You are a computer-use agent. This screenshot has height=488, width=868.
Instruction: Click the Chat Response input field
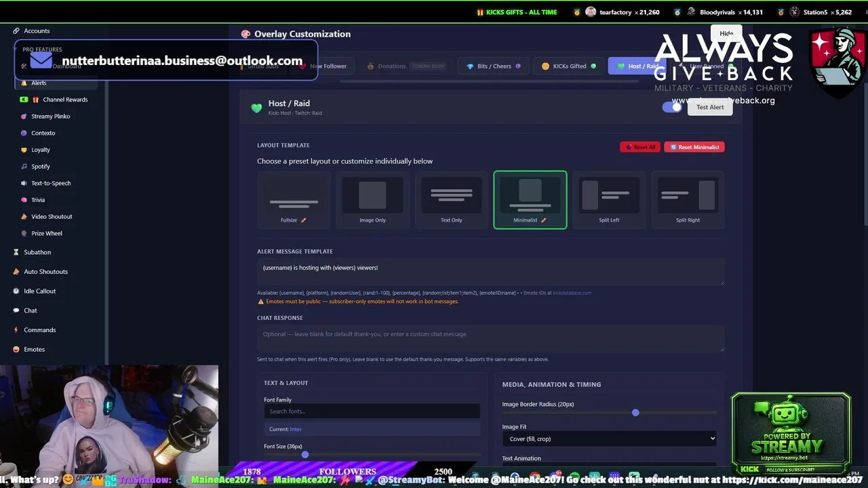(x=490, y=338)
